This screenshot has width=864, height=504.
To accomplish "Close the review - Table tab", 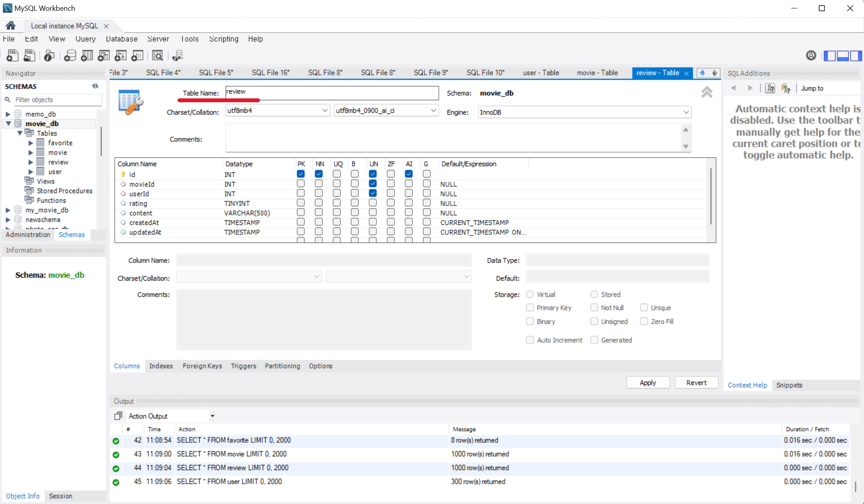I will [687, 74].
